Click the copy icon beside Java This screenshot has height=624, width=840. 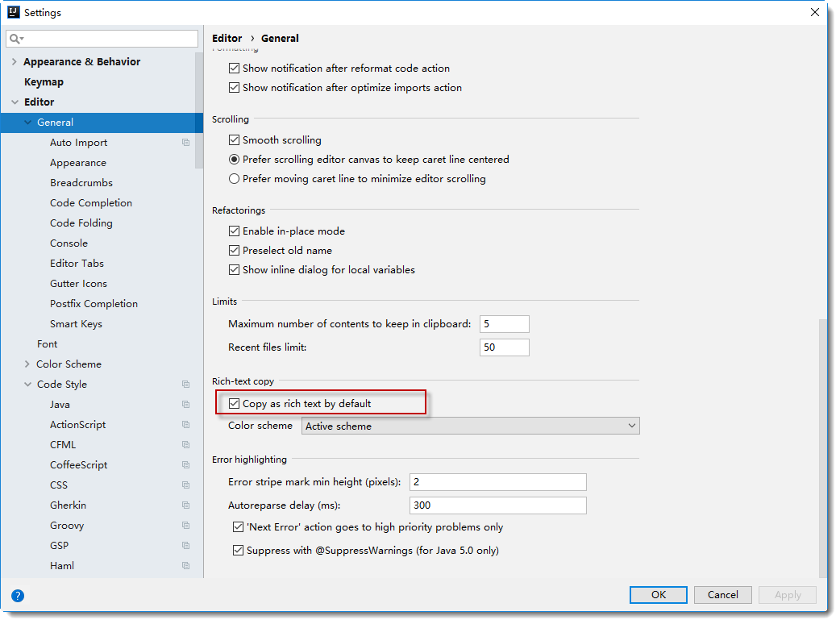click(186, 405)
